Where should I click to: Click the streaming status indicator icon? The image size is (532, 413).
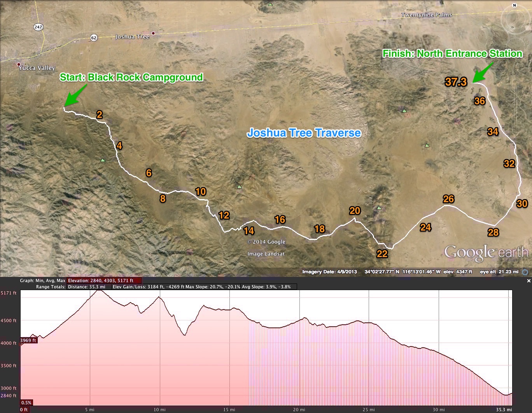point(525,272)
